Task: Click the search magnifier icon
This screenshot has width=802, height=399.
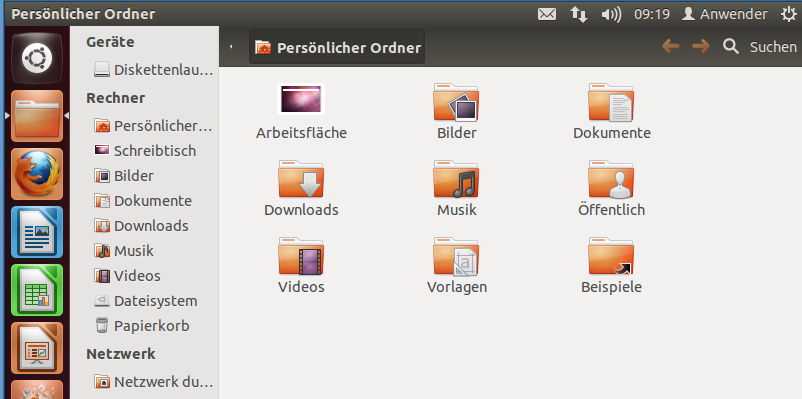Action: coord(730,47)
